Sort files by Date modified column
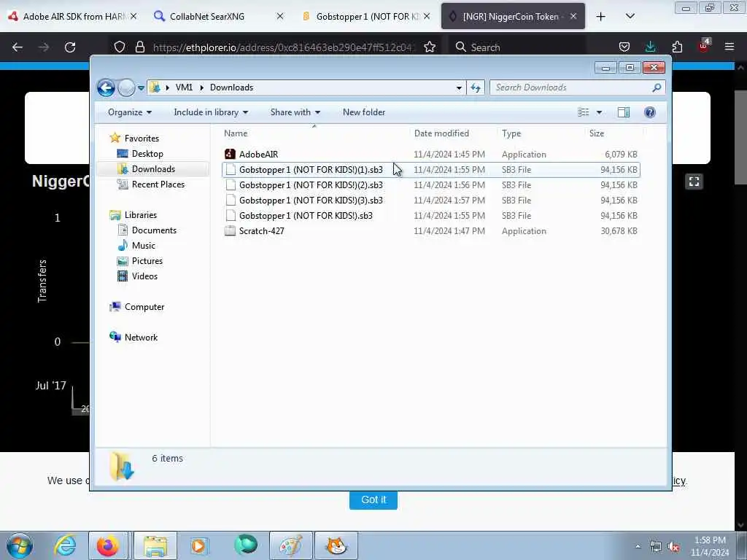The image size is (747, 560). click(452, 134)
